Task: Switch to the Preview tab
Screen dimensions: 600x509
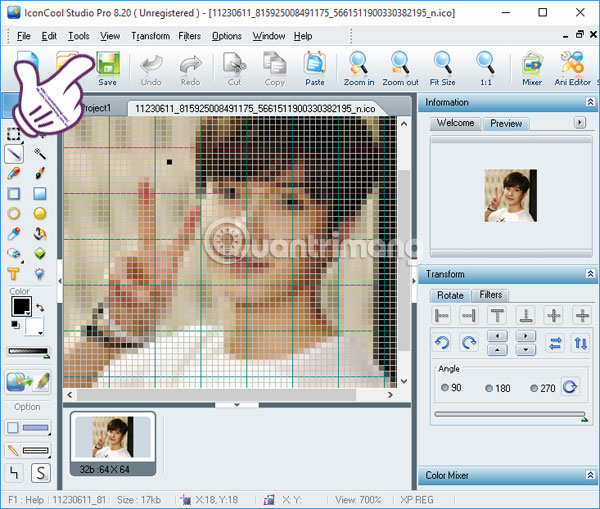Action: tap(506, 123)
